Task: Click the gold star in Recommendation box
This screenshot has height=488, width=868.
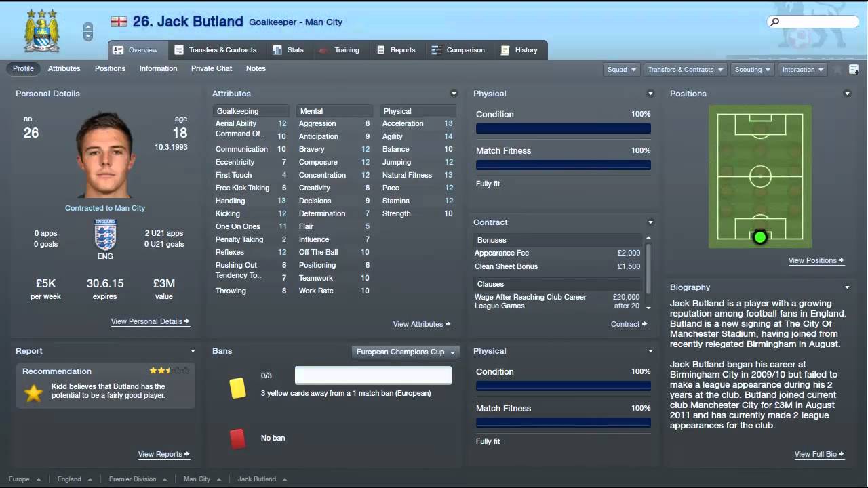Action: 33,393
